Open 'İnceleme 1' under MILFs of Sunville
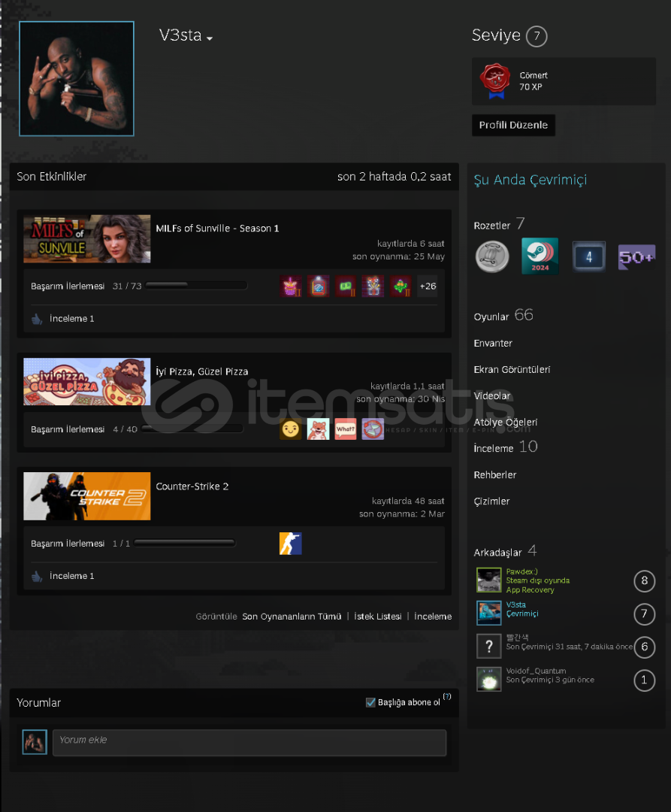Image resolution: width=671 pixels, height=812 pixels. coord(72,319)
